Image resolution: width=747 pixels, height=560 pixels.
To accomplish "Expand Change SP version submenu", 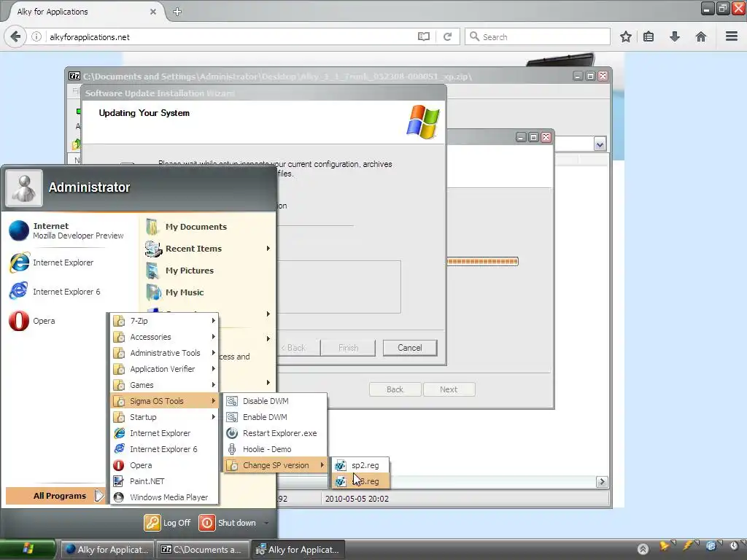I will point(275,465).
